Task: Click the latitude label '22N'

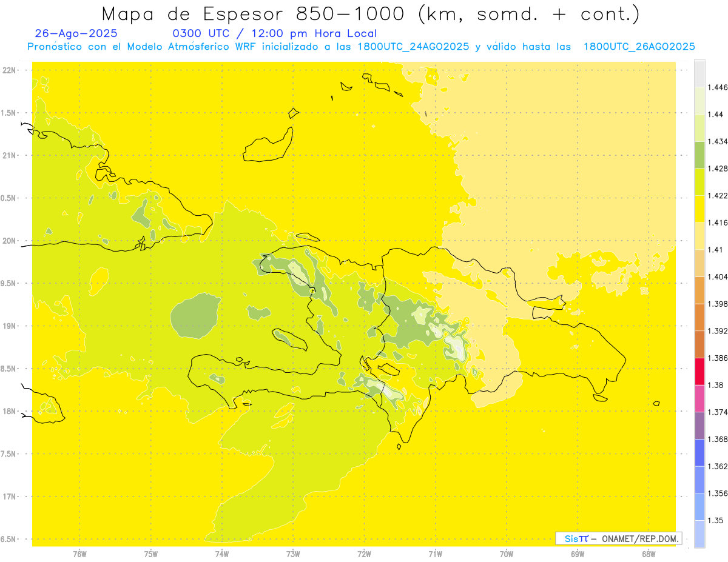Action: [10, 70]
